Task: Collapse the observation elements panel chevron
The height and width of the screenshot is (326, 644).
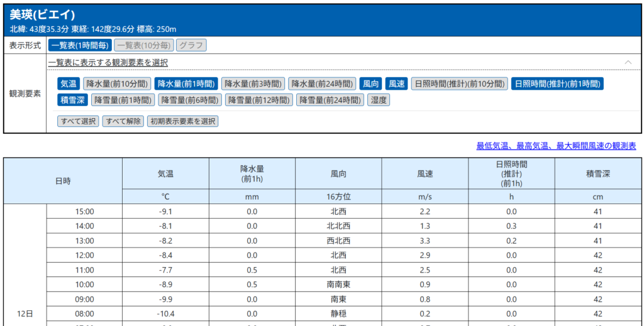Action: pos(628,62)
